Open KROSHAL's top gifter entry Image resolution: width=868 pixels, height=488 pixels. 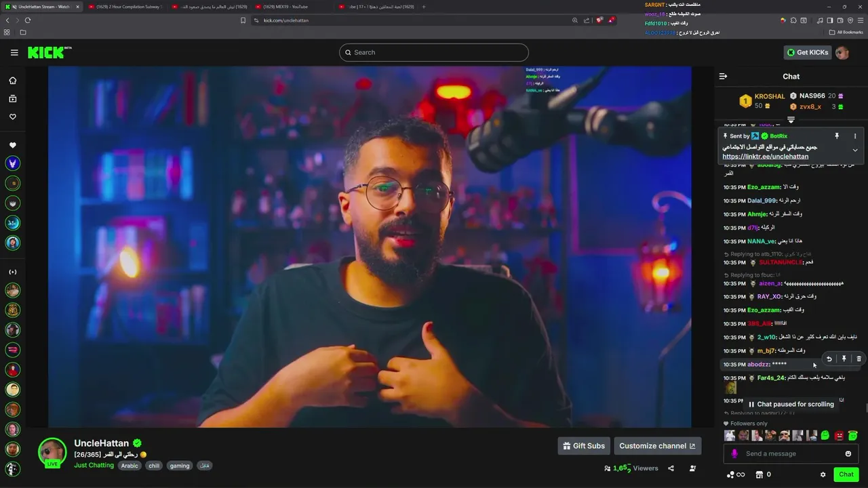point(762,101)
